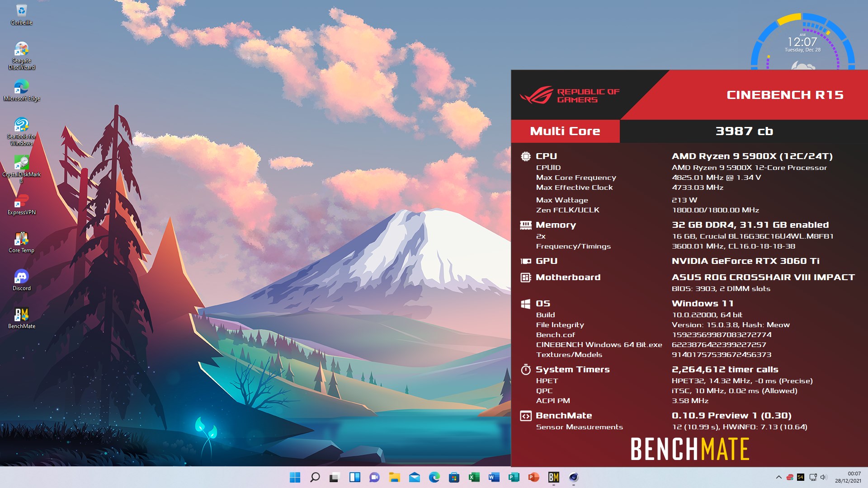Select Microsoft Edge desktop shortcut
The height and width of the screenshot is (488, 868).
21,90
